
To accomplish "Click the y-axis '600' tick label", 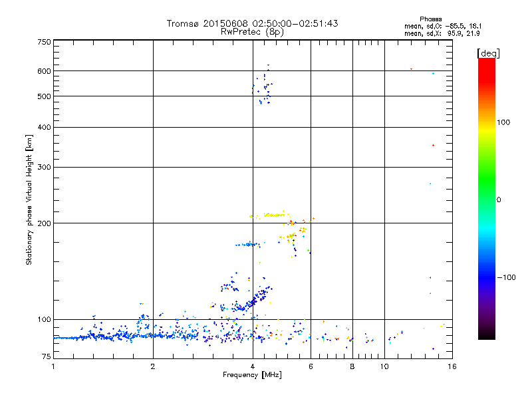I will point(44,71).
